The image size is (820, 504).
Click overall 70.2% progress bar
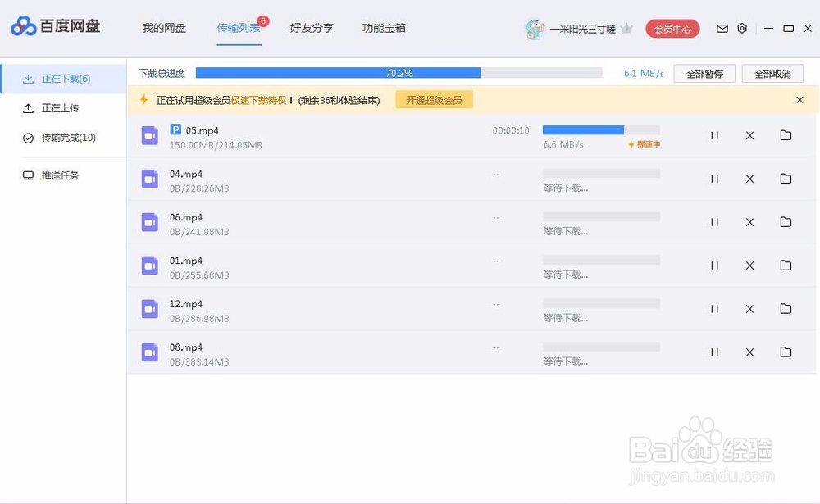point(399,73)
